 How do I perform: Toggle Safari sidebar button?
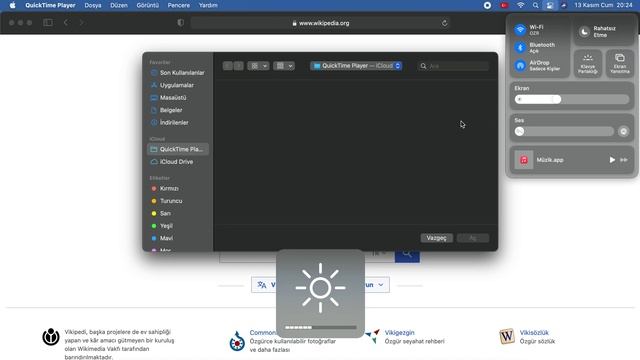(48, 22)
